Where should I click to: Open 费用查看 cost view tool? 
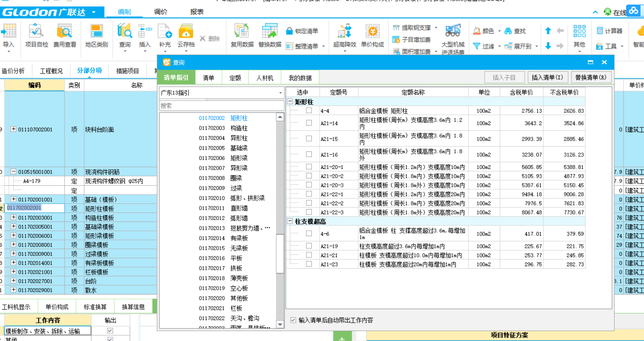point(64,31)
